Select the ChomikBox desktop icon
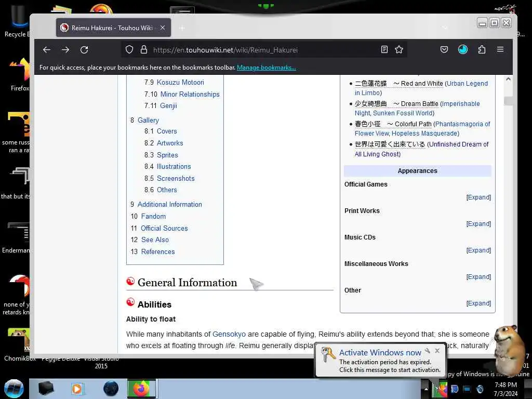Image resolution: width=532 pixels, height=399 pixels. (19, 344)
